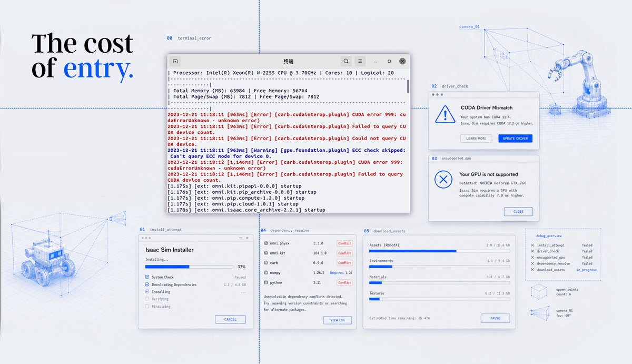
Task: Click the Conflict badge for omni.physx
Action: [x=344, y=243]
